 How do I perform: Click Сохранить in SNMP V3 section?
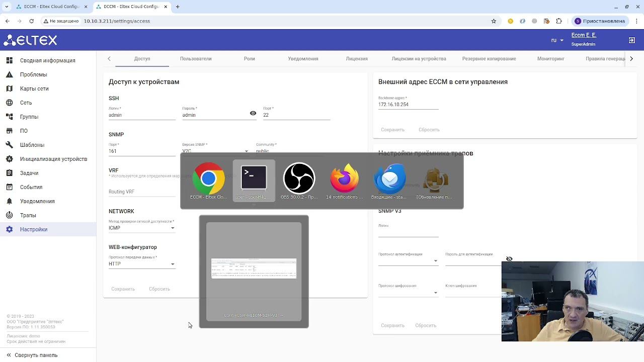coord(392,325)
